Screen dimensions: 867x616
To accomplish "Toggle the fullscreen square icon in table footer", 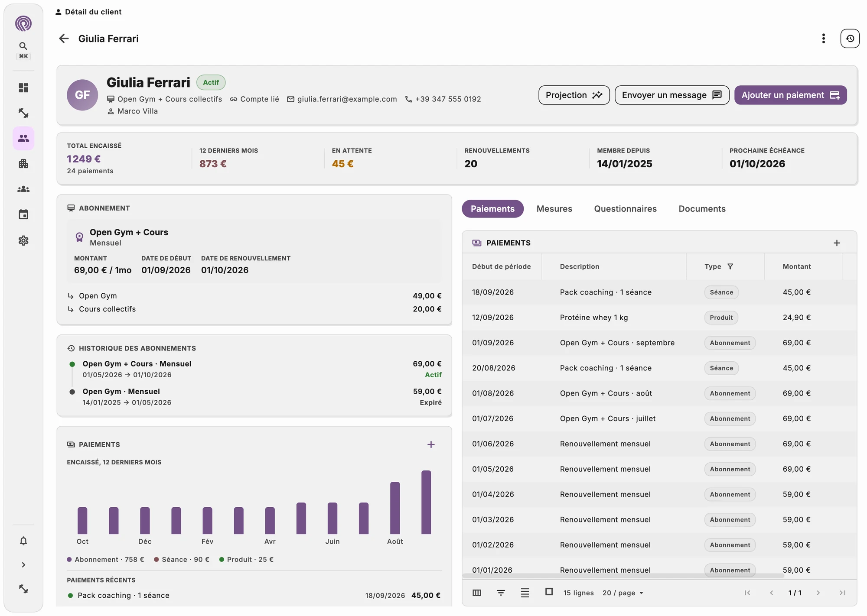I will click(549, 592).
